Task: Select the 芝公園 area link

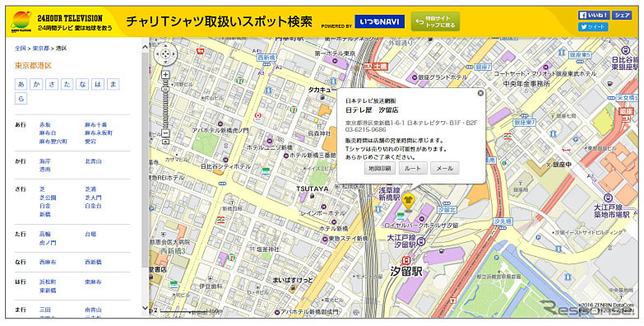Action: pos(48,198)
